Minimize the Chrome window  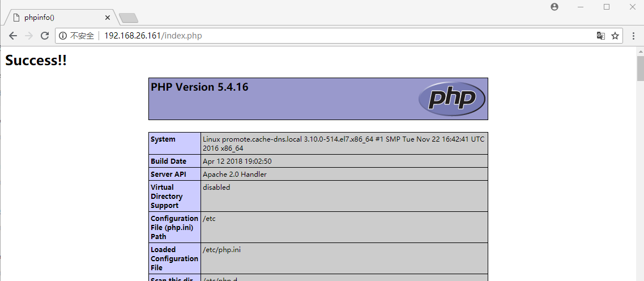coord(581,7)
